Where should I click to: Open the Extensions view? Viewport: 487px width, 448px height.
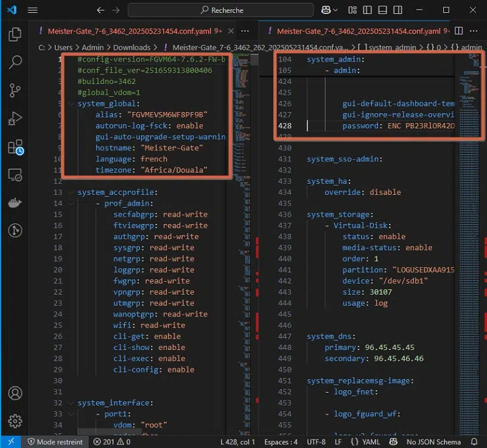coord(15,147)
